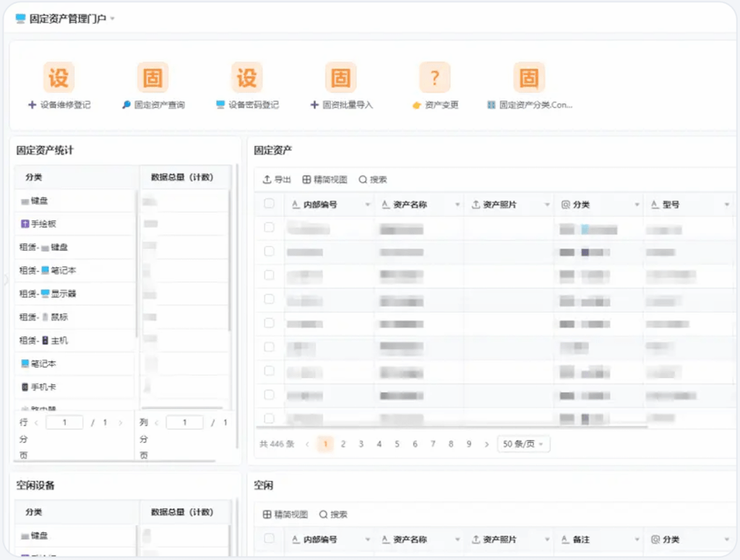This screenshot has height=560, width=740.
Task: Expand the 固定资产管理门户 title dropdown
Action: pos(113,19)
